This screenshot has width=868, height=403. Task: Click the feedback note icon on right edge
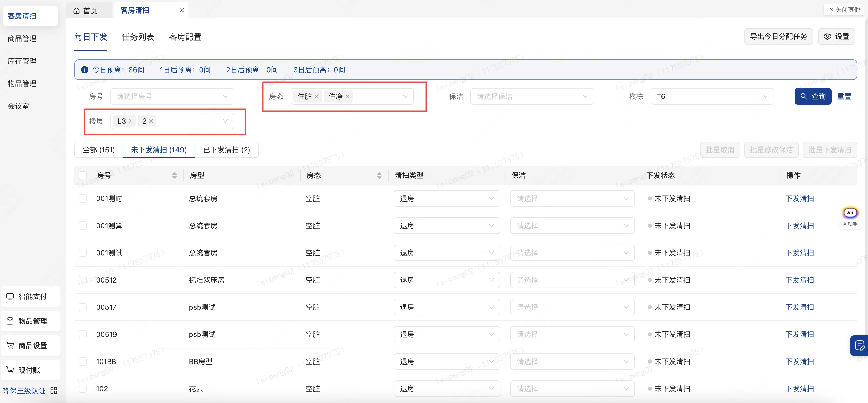[x=860, y=345]
